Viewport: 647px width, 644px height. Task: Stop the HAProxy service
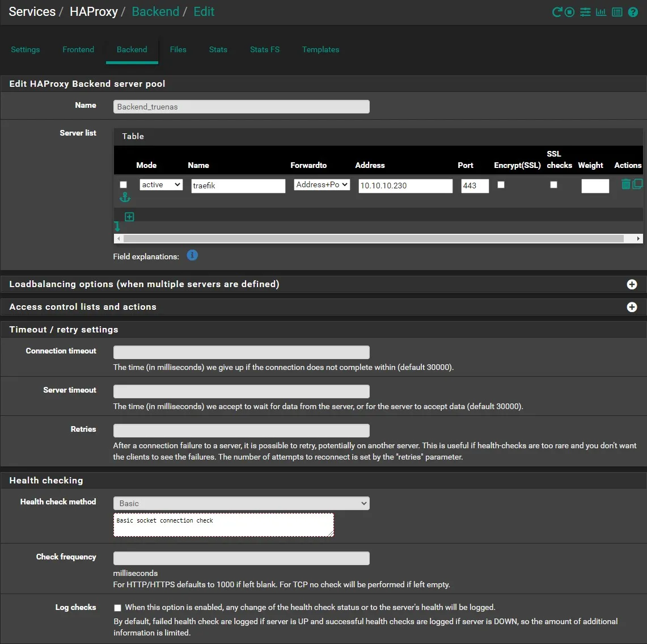pyautogui.click(x=569, y=12)
